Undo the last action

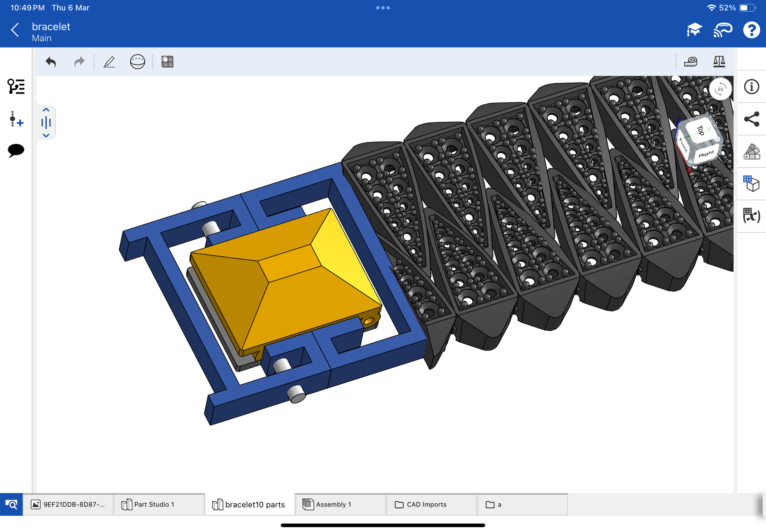pyautogui.click(x=51, y=62)
